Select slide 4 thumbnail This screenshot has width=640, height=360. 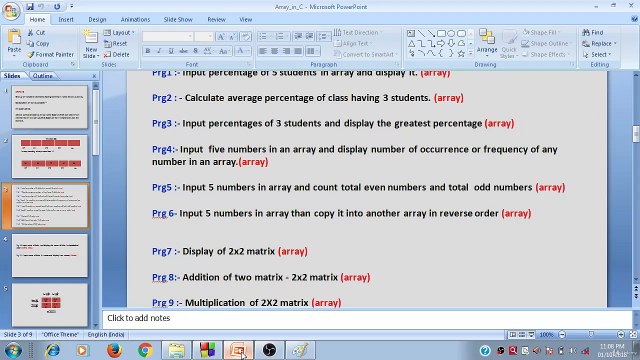click(x=50, y=256)
